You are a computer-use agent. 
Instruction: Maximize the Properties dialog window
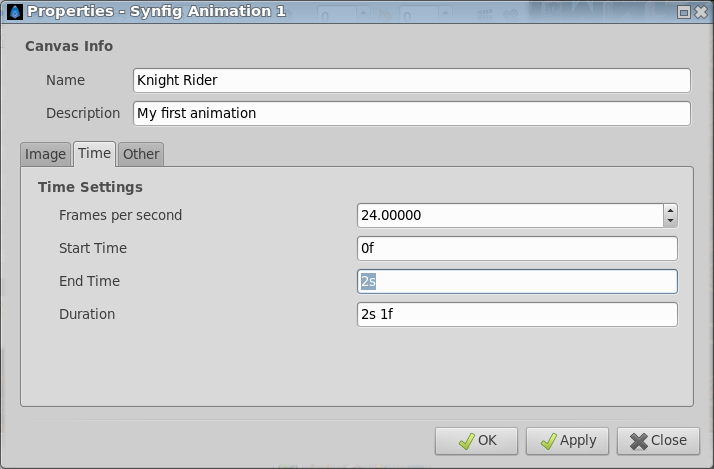[683, 12]
